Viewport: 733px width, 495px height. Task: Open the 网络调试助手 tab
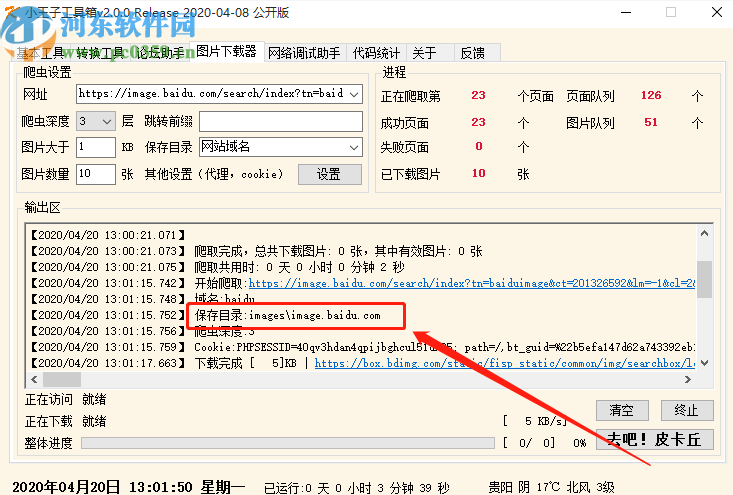pyautogui.click(x=304, y=53)
